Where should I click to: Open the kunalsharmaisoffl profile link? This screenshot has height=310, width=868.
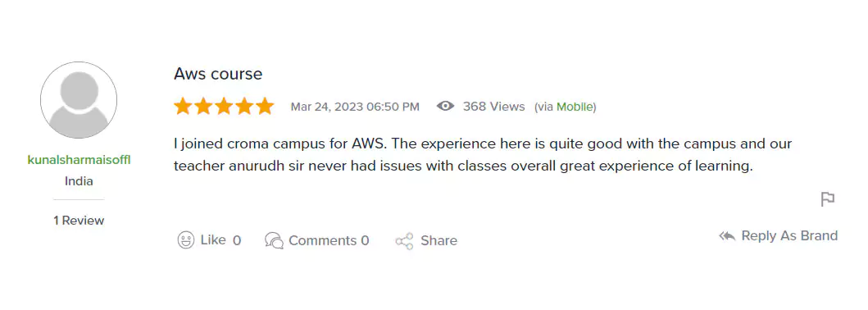point(79,161)
